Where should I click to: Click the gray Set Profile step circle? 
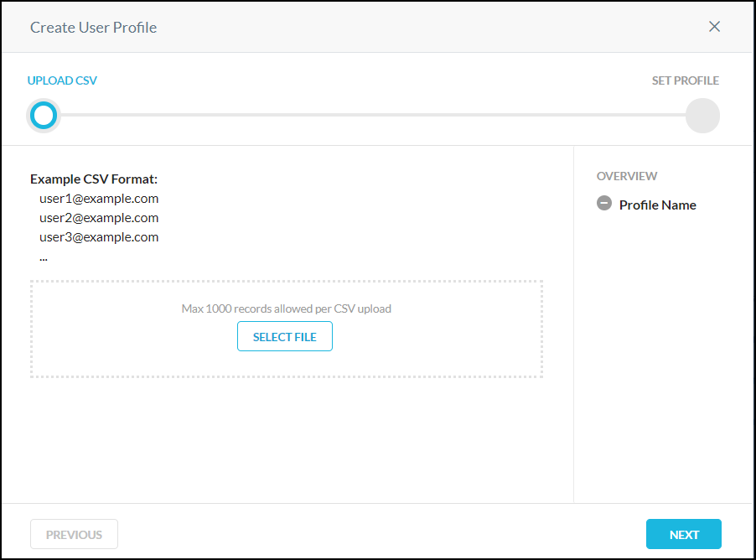click(x=702, y=116)
